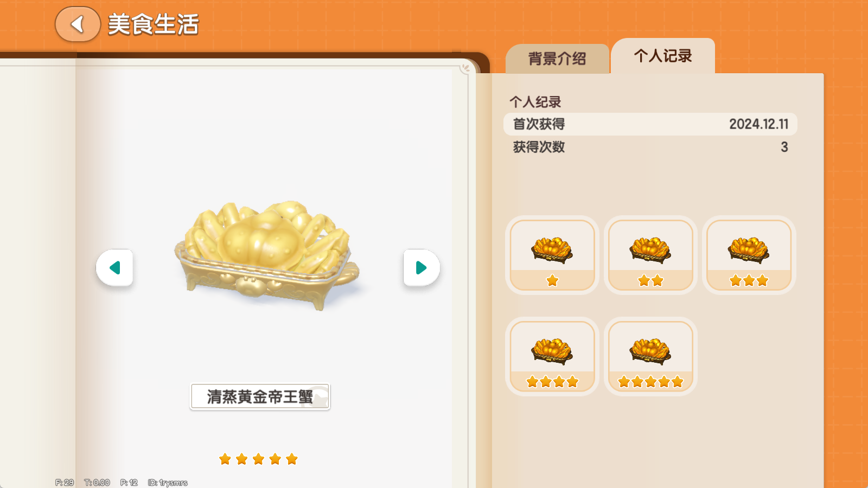868x488 pixels.
Task: Click the large golden king crab image
Action: point(267,255)
